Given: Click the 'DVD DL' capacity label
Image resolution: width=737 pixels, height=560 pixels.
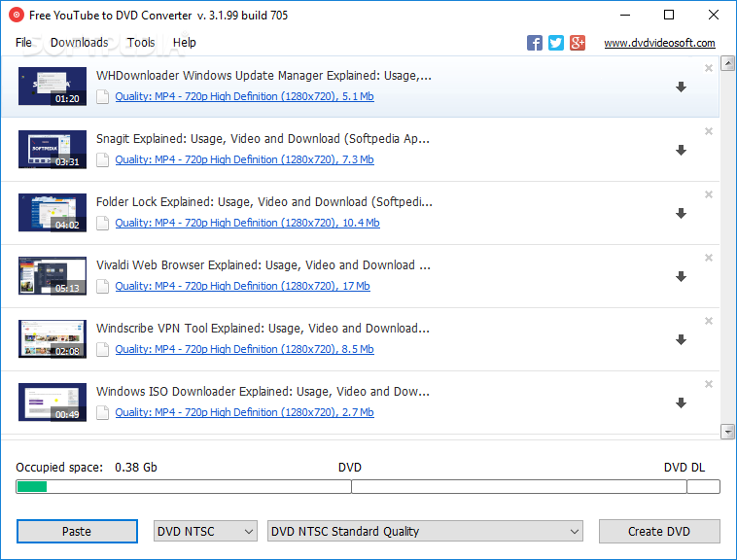Looking at the screenshot, I should point(684,468).
